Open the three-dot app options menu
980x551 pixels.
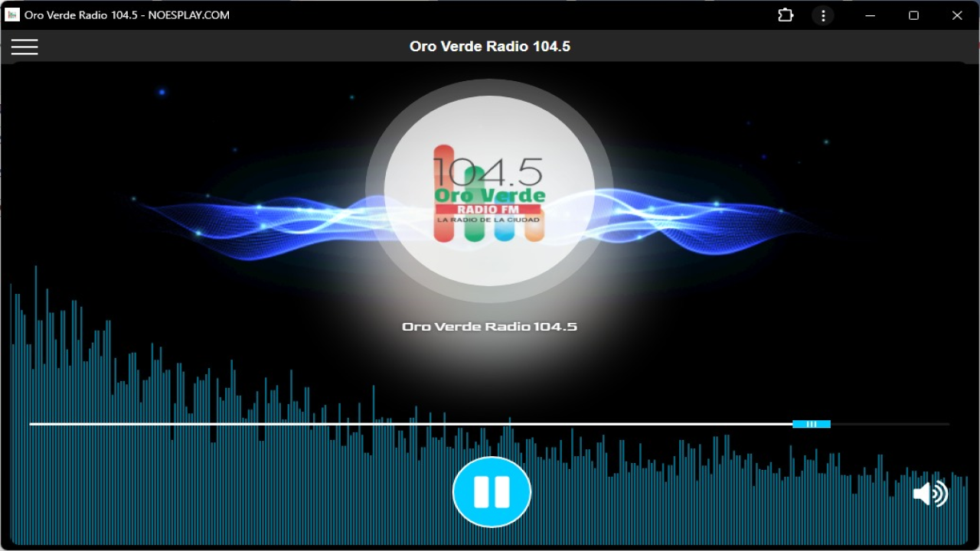tap(823, 15)
